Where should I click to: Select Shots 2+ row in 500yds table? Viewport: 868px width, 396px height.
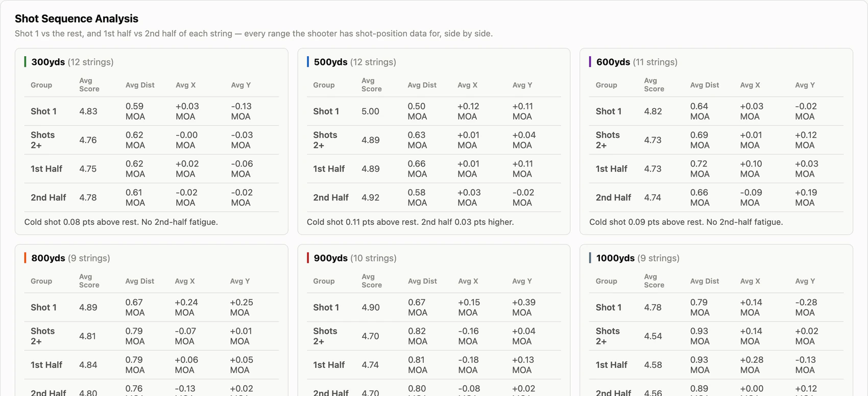(434, 140)
